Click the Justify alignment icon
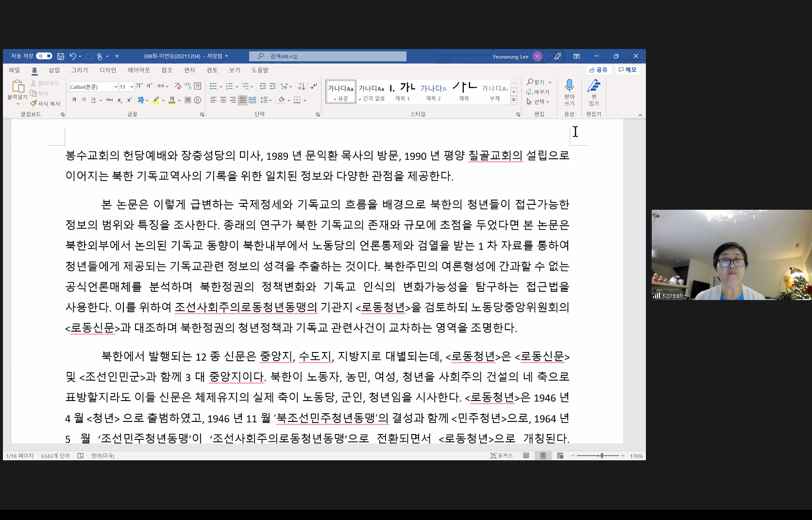Screen dimensions: 812x520 point(243,100)
